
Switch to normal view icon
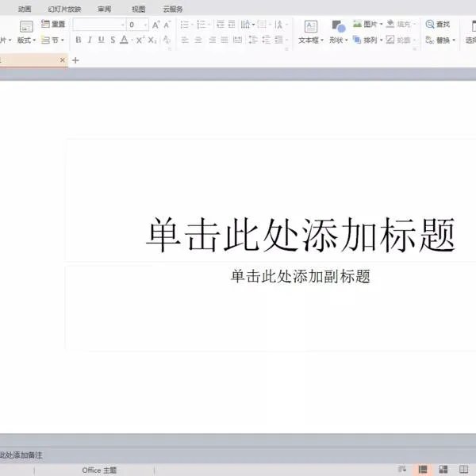[423, 470]
